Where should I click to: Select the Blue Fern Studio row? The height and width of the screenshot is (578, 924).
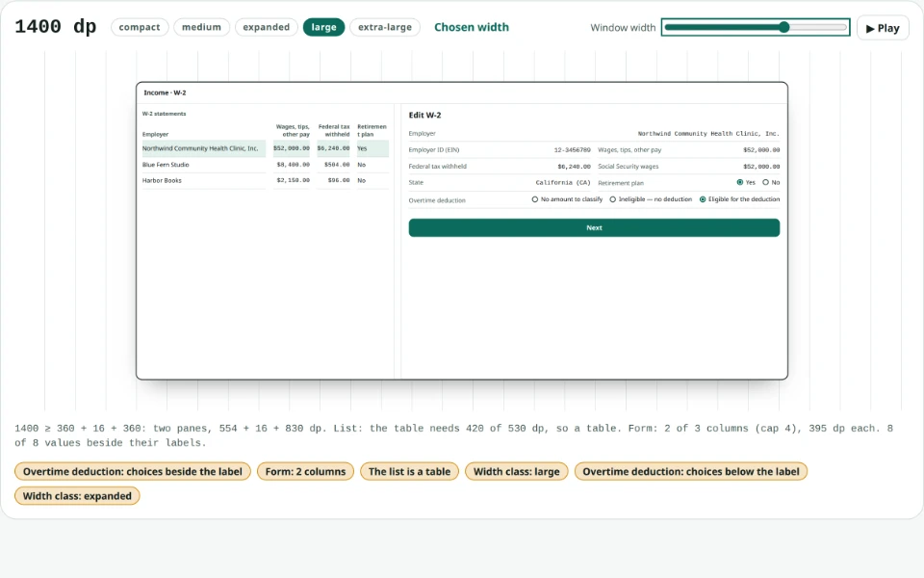(x=266, y=165)
